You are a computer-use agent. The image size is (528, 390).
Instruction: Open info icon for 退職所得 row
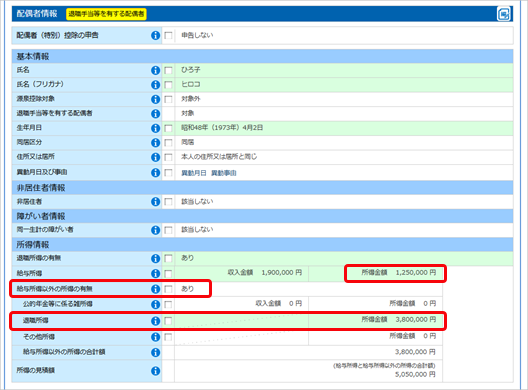pyautogui.click(x=155, y=321)
